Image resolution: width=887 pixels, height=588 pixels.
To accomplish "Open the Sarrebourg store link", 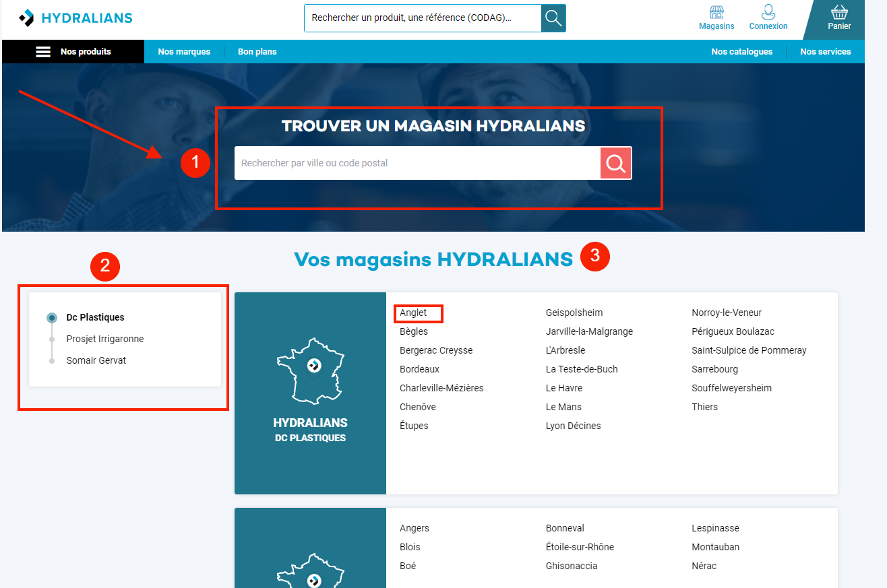I will [x=714, y=369].
